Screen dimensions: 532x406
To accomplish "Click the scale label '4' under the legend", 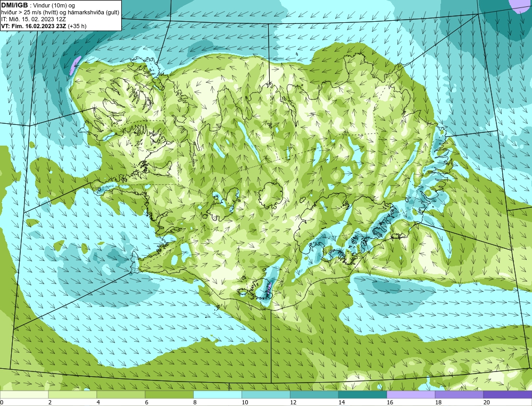I will click(x=98, y=402).
